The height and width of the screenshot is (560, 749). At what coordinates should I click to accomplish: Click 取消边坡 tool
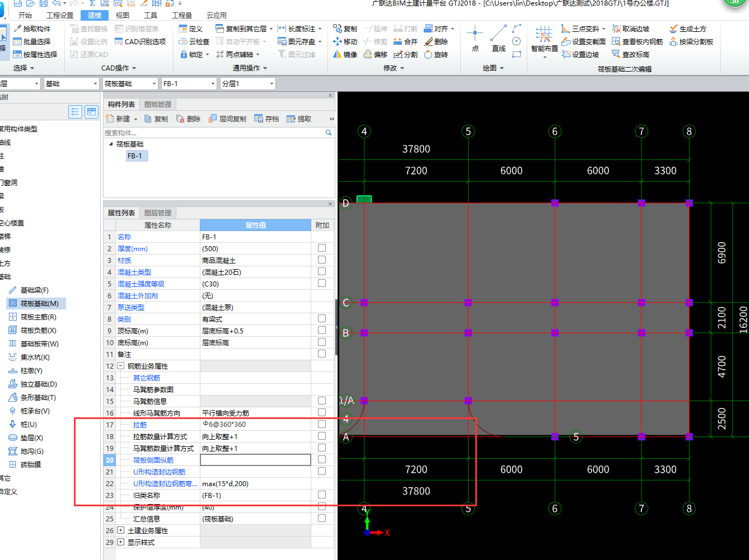pyautogui.click(x=630, y=29)
